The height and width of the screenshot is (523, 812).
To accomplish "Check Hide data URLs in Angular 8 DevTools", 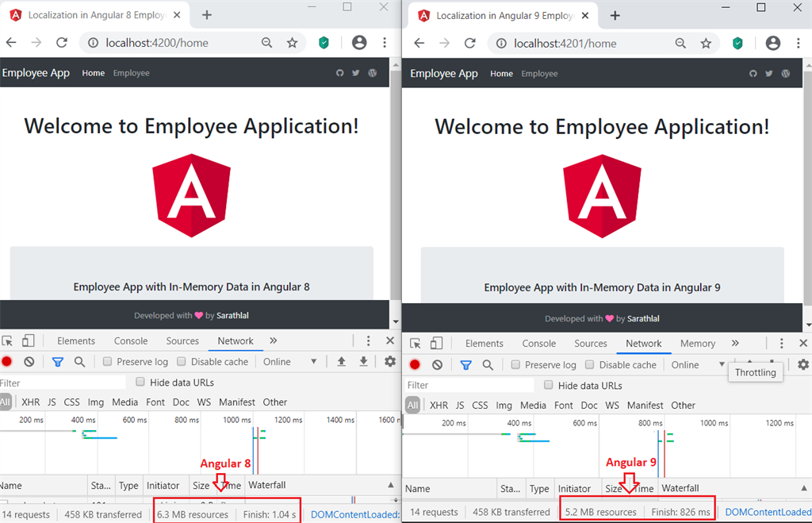I will (x=140, y=382).
